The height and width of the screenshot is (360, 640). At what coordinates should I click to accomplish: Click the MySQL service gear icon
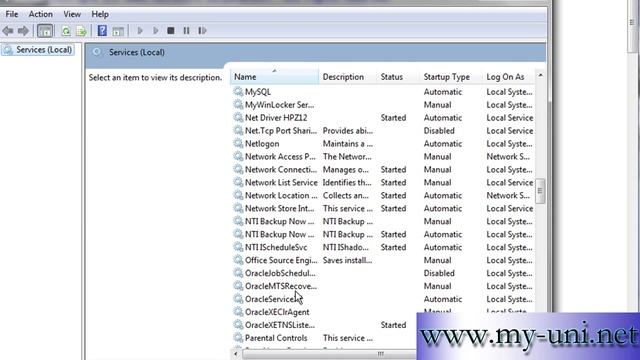(238, 91)
